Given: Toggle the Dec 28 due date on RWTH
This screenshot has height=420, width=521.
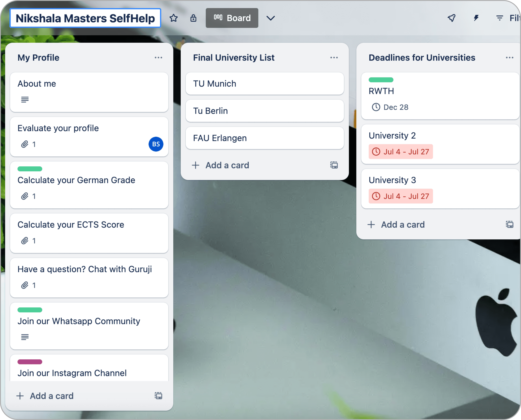Looking at the screenshot, I should (x=390, y=107).
